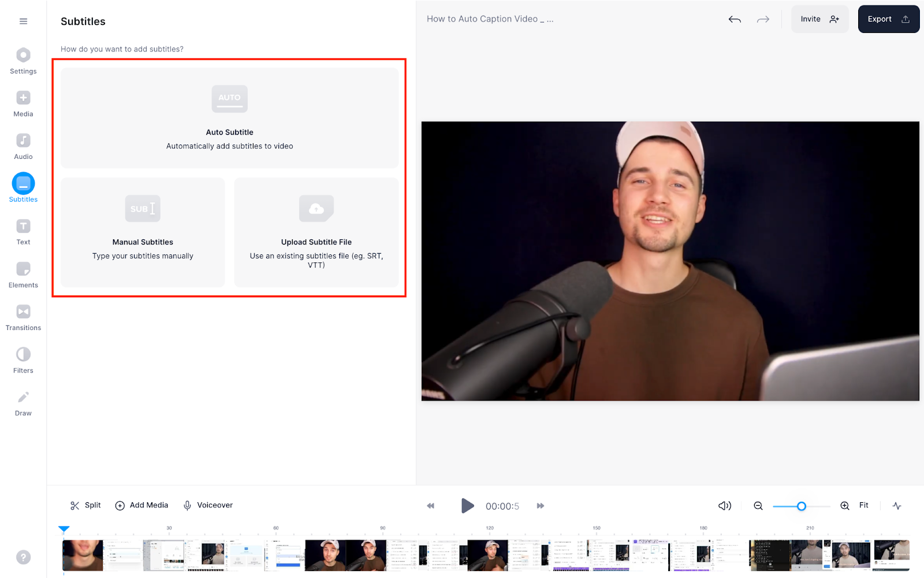Select the Subtitles sidebar tab

tap(23, 188)
